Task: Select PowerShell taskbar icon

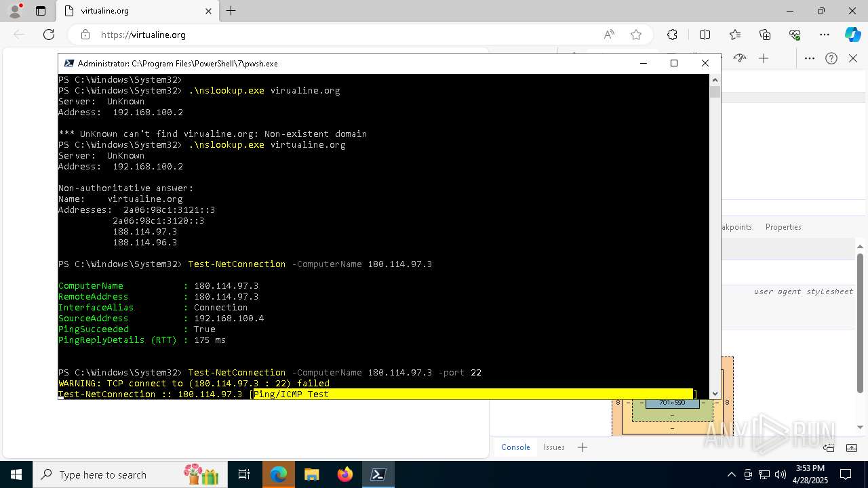Action: point(378,474)
